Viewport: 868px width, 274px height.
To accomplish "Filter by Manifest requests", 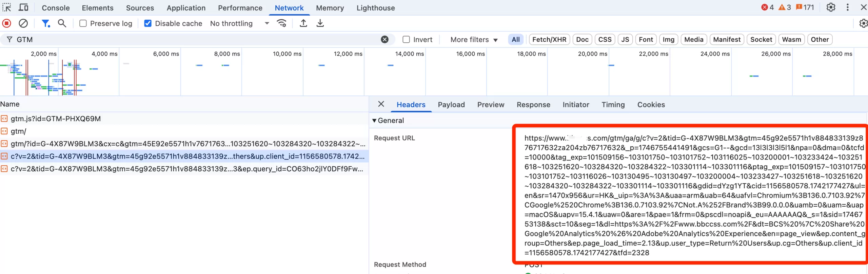I will coord(727,39).
